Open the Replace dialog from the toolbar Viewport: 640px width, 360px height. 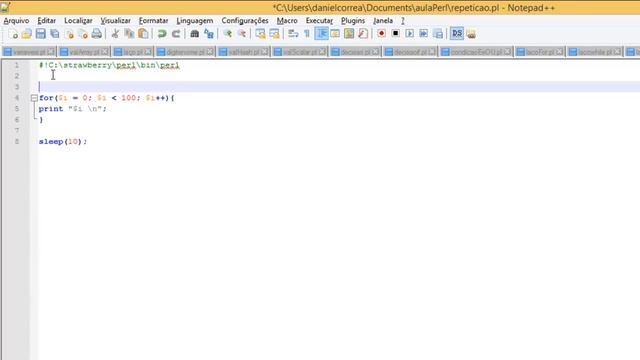209,34
